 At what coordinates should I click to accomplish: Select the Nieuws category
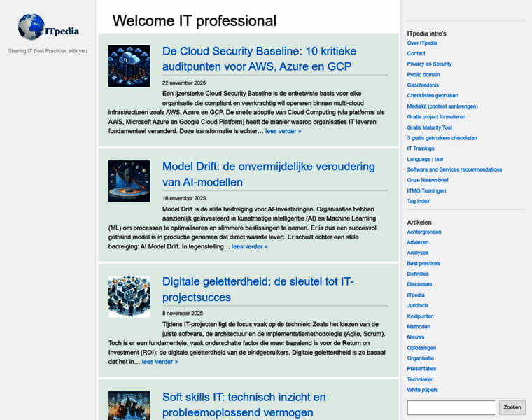416,337
